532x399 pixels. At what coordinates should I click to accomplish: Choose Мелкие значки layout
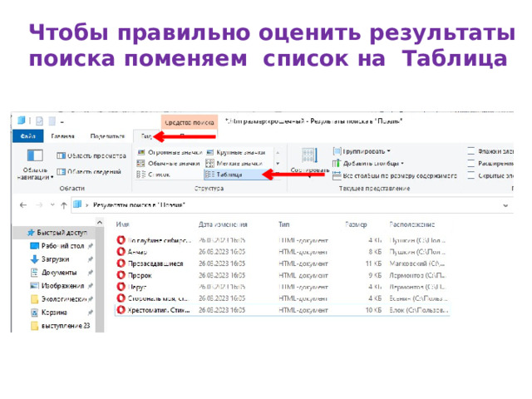(x=234, y=164)
